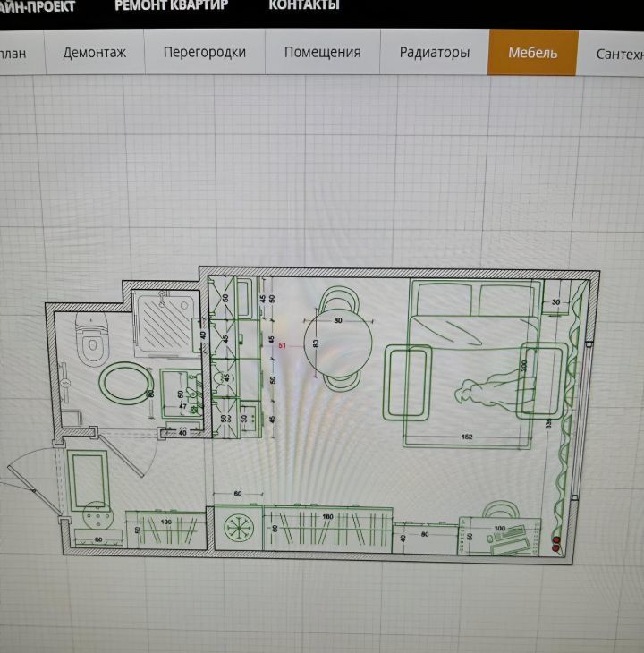Screen dimensions: 644x653
Task: Open the Ремонт квартир link
Action: click(x=171, y=5)
